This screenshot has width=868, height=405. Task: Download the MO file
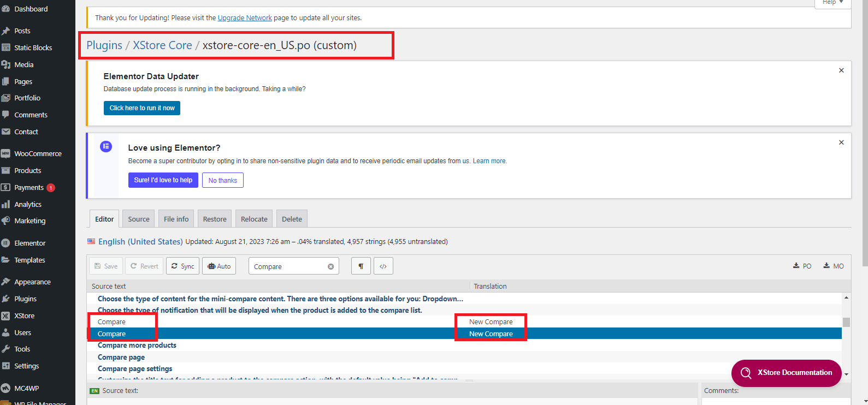point(834,266)
